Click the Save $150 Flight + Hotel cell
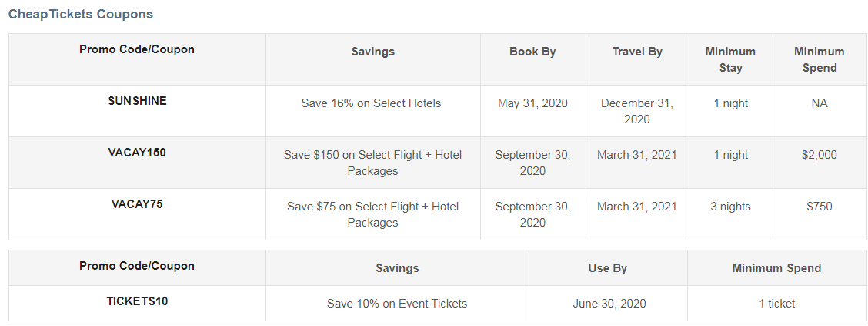This screenshot has height=326, width=868. point(373,163)
